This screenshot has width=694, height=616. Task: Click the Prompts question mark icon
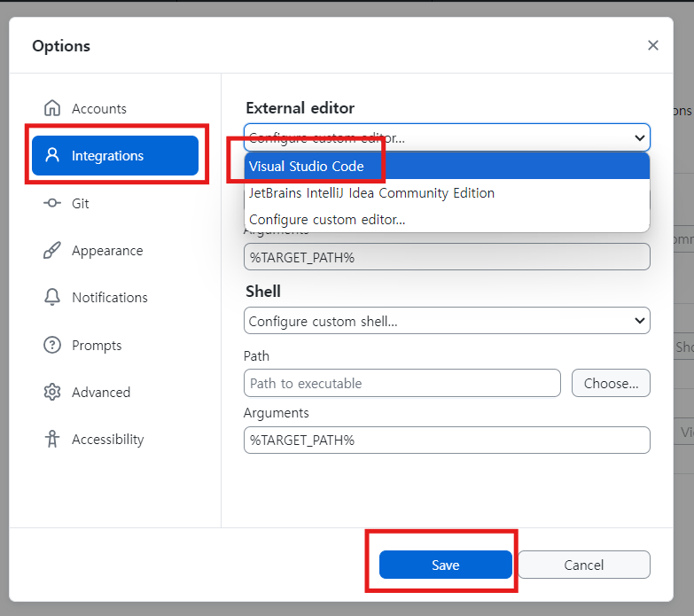click(52, 345)
